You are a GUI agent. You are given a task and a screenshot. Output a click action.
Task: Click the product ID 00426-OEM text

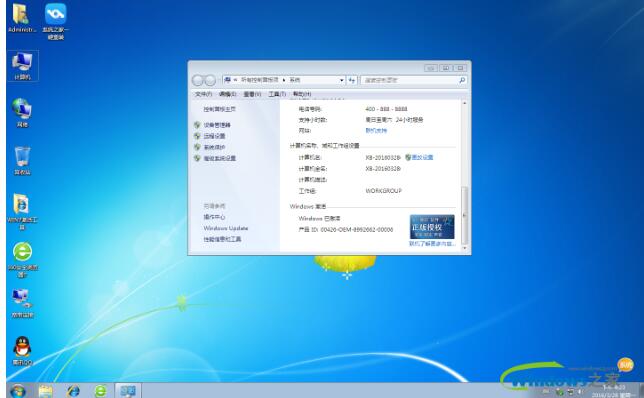coord(346,229)
